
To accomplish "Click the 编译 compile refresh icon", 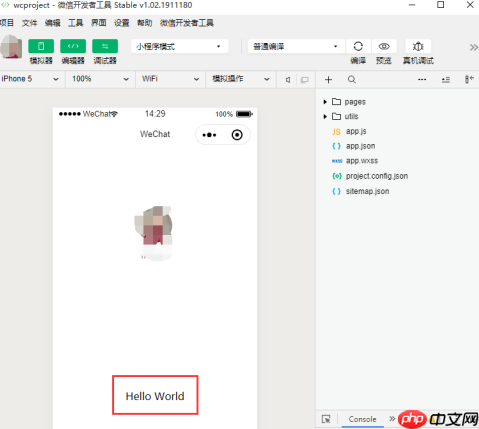I will [358, 46].
